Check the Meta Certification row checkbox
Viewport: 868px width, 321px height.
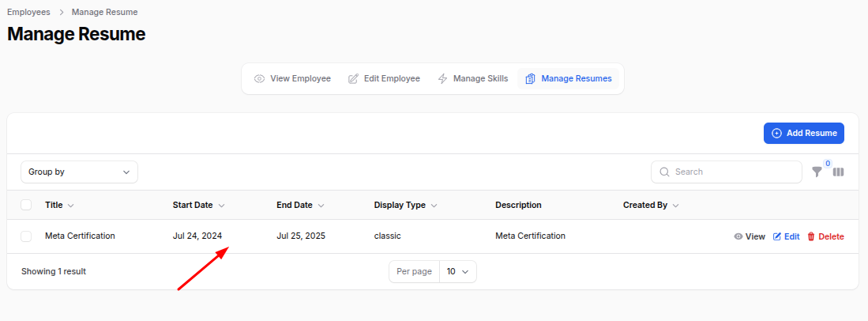pos(26,236)
